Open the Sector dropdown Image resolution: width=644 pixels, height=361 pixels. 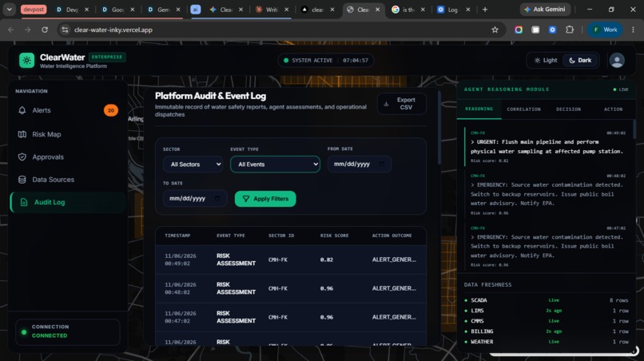pos(193,165)
